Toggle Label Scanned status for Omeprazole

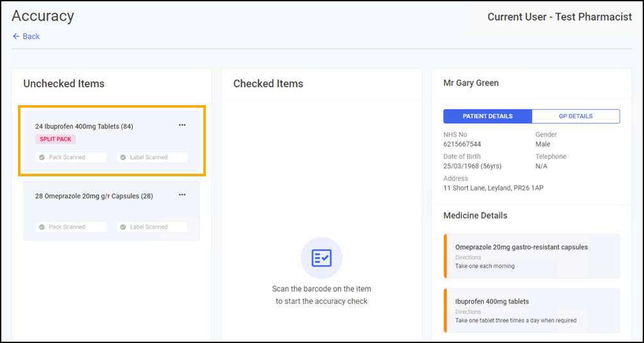[152, 227]
